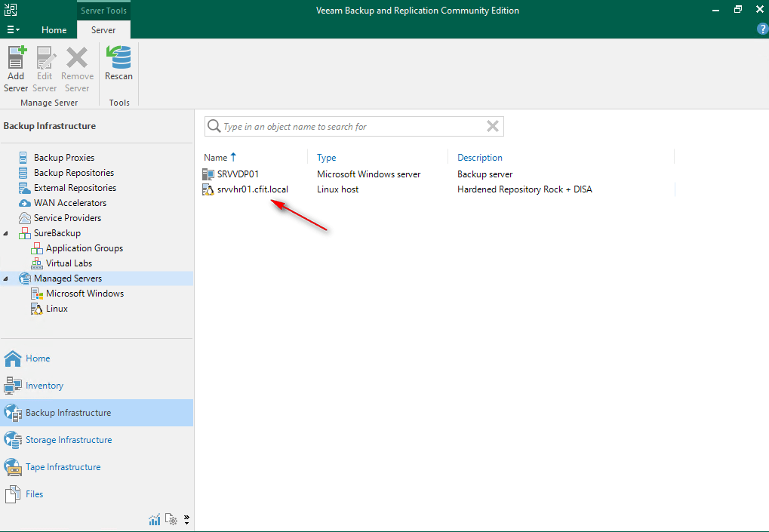Click the object name search field
The width and height of the screenshot is (769, 532).
coord(347,127)
